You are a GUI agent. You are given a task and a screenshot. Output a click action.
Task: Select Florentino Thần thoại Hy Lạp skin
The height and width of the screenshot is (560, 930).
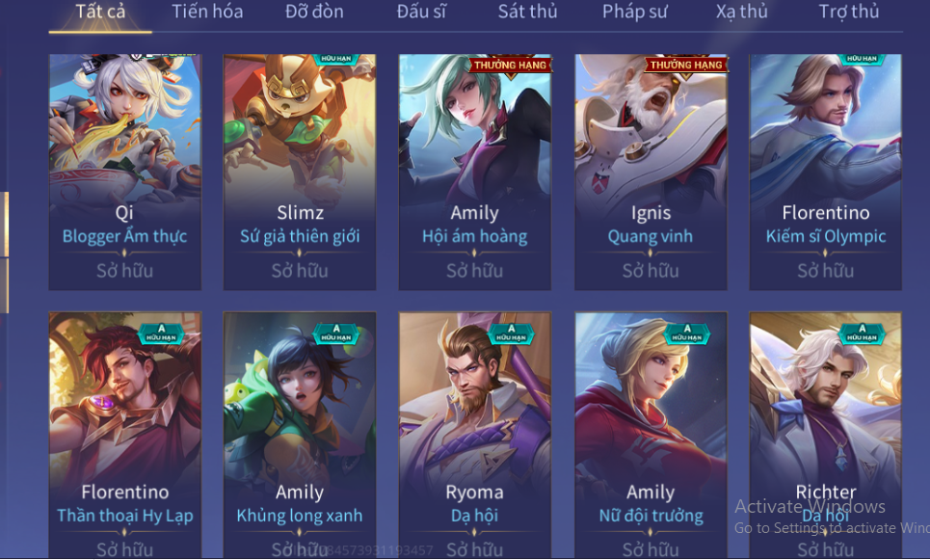pos(124,435)
